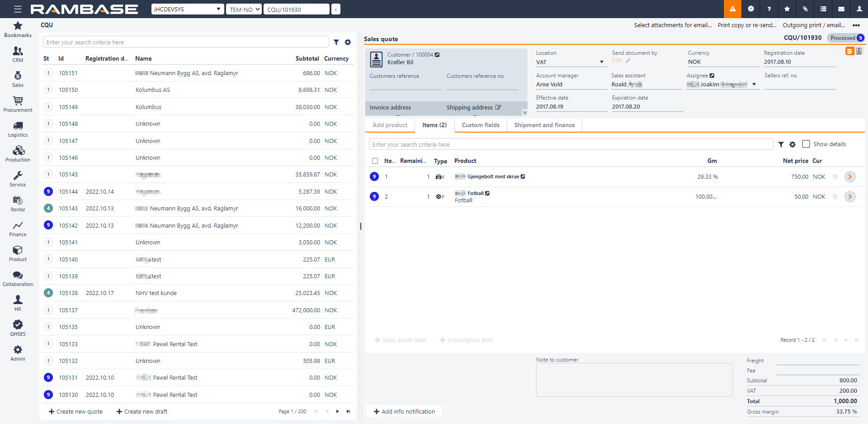The width and height of the screenshot is (868, 424).
Task: Click the filter icon in CQU list
Action: click(336, 42)
